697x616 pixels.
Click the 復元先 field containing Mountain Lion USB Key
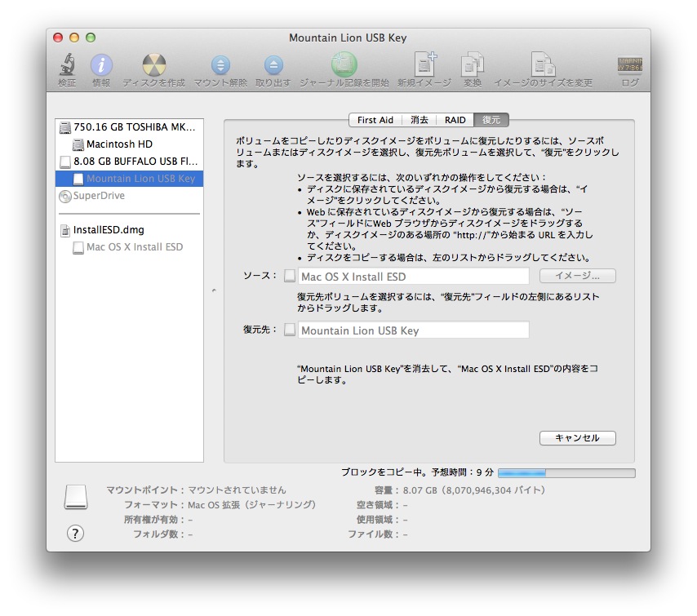click(414, 330)
